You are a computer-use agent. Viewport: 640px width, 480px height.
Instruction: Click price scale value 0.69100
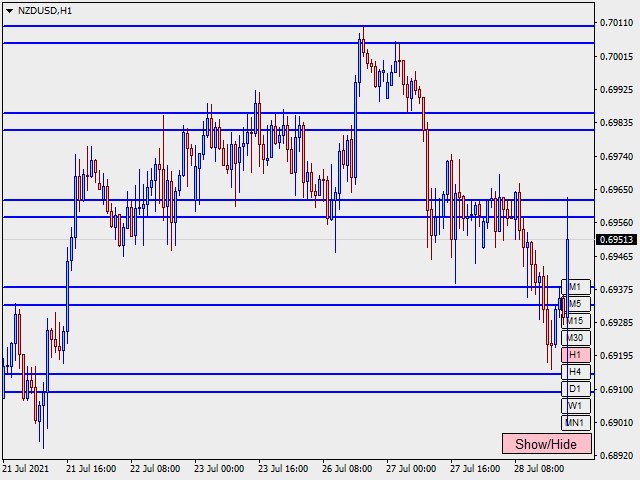tap(616, 389)
